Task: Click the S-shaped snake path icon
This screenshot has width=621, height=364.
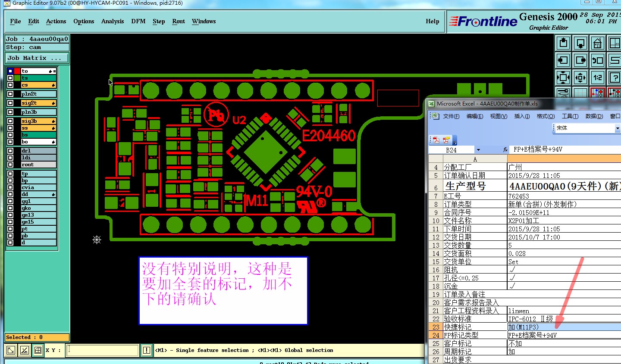Action: [x=615, y=60]
